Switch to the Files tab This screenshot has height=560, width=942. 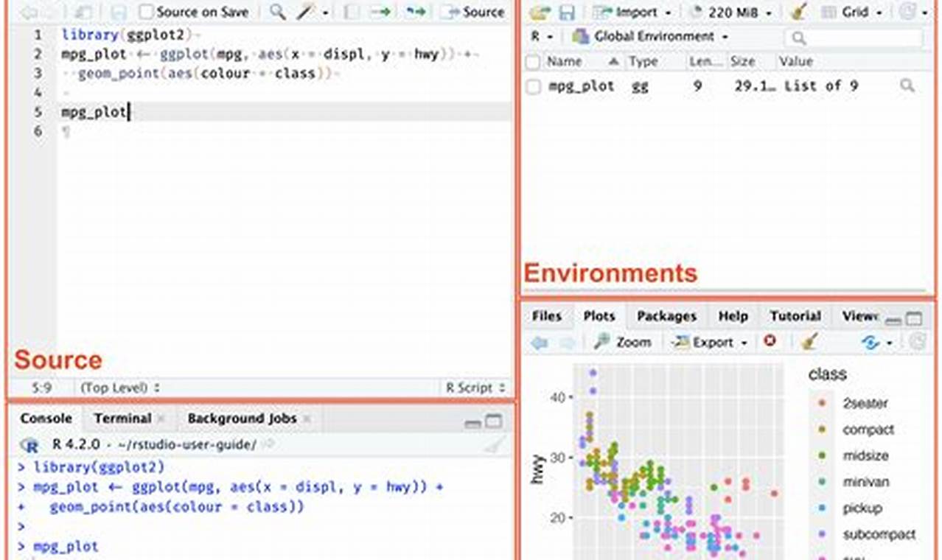click(547, 315)
